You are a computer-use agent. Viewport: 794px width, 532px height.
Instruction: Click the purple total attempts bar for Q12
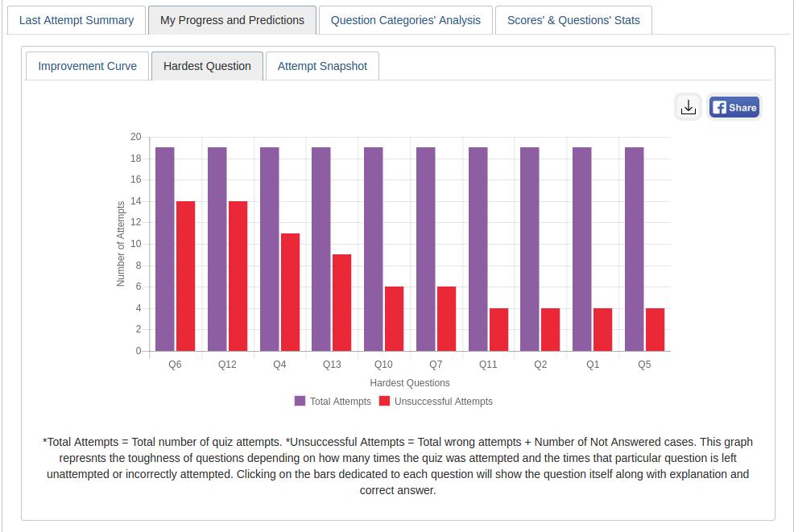coord(217,249)
